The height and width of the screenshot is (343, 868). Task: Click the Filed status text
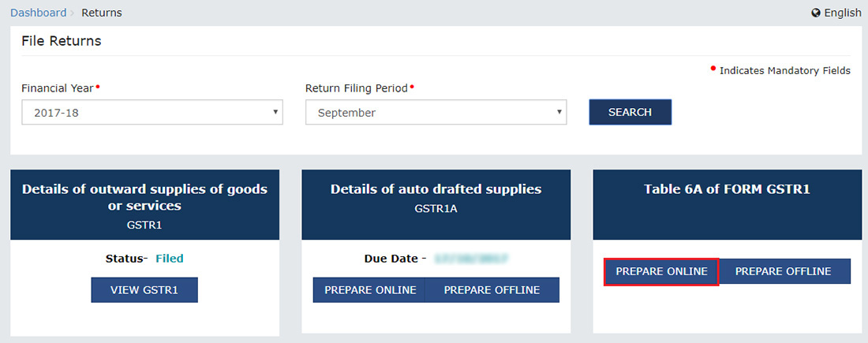(170, 259)
